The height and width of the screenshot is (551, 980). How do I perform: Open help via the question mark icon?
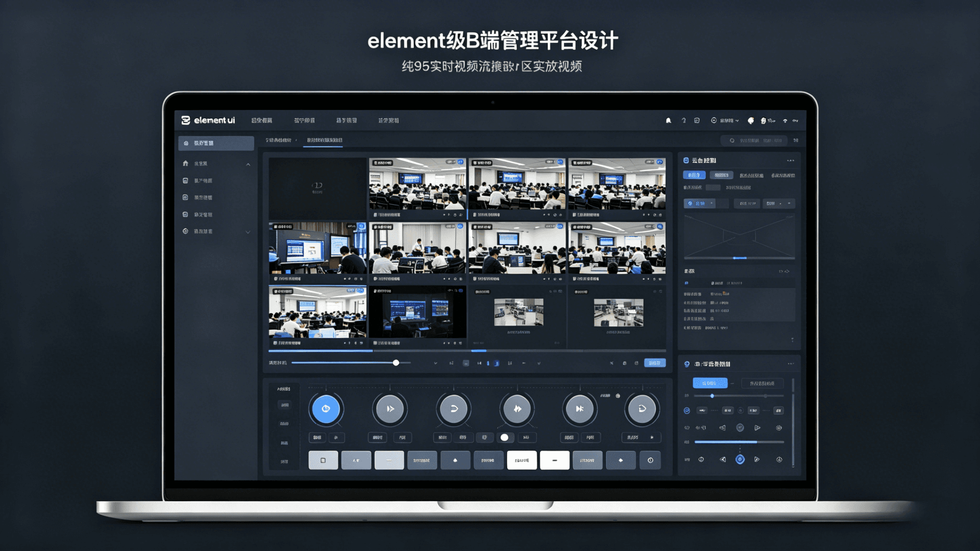(683, 121)
